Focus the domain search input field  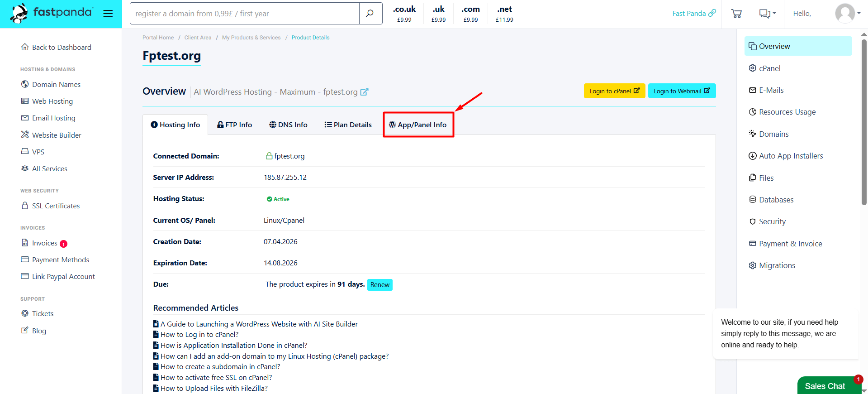coord(245,14)
